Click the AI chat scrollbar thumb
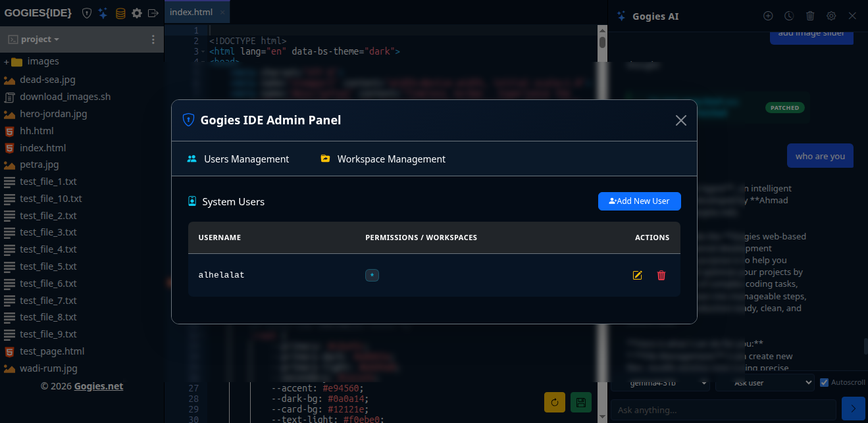The width and height of the screenshot is (868, 423). [865, 346]
